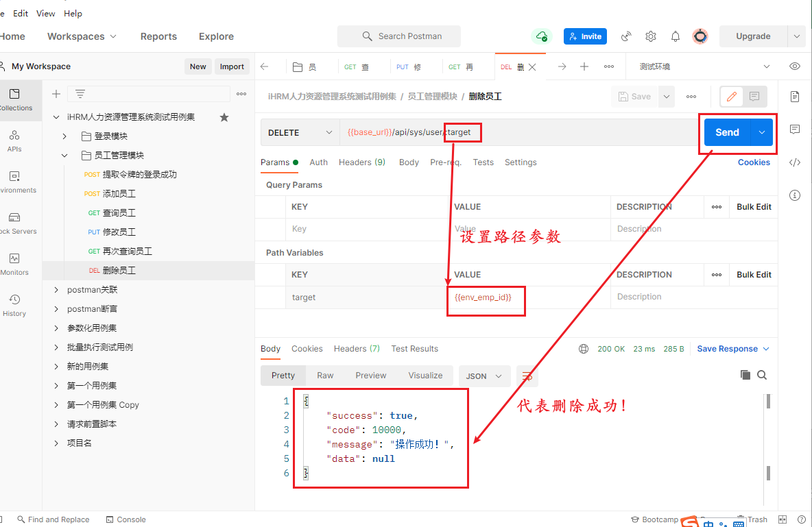Unstar the iHRM collection favorite star
The image size is (812, 527).
click(x=224, y=117)
